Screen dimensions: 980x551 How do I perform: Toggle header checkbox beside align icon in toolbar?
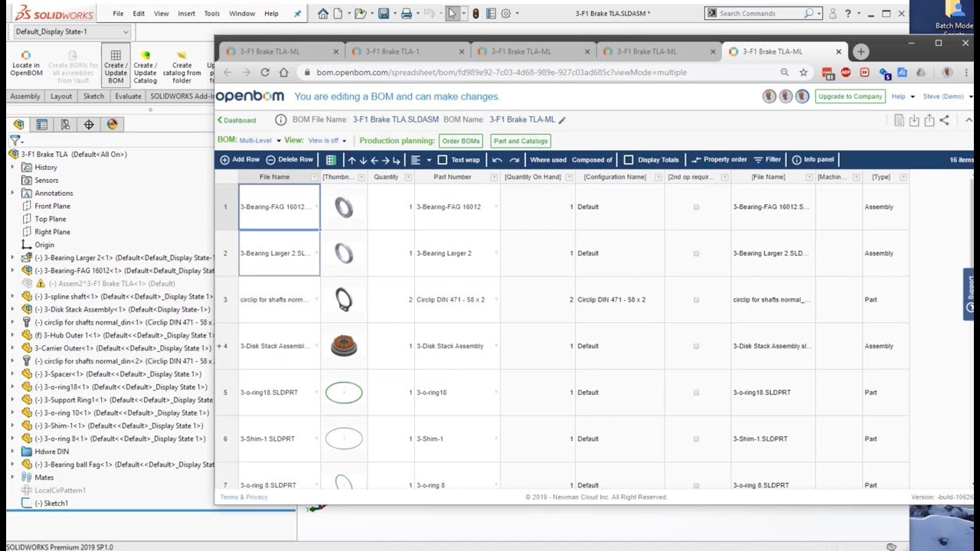[x=441, y=160]
